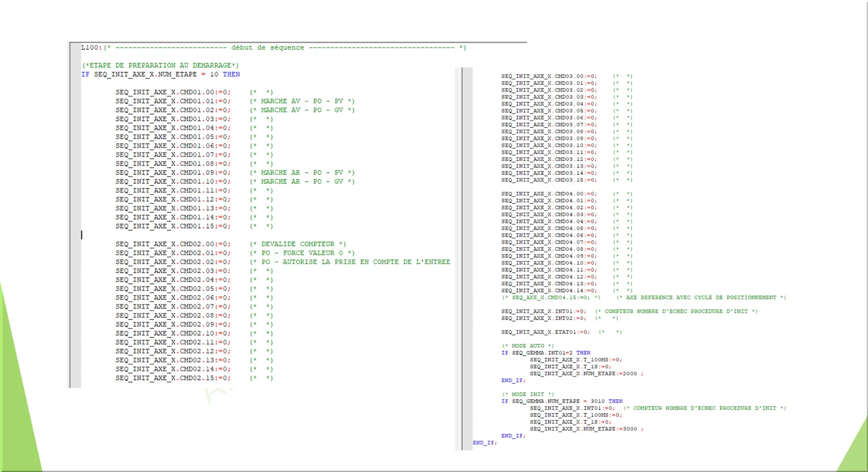Select the SEQ_INIT_AXE_X.CMD03.04:=0 statement
The height and width of the screenshot is (472, 868).
549,104
